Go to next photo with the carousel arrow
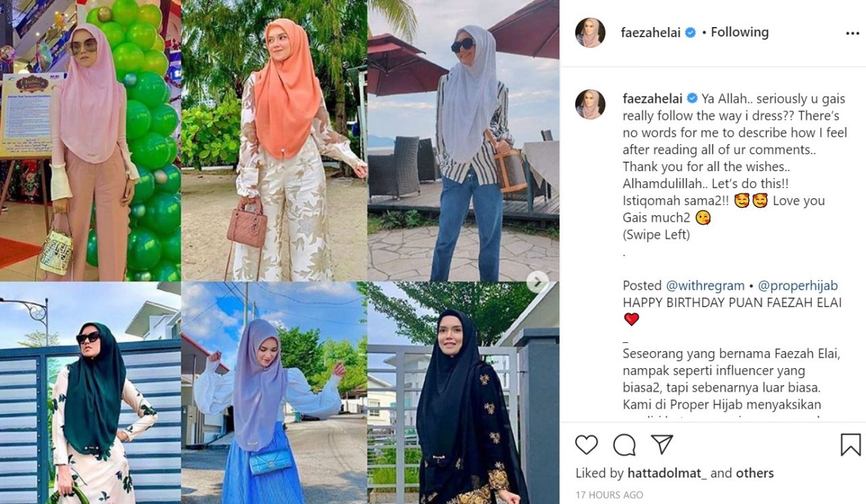Image resolution: width=866 pixels, height=504 pixels. pos(538,281)
